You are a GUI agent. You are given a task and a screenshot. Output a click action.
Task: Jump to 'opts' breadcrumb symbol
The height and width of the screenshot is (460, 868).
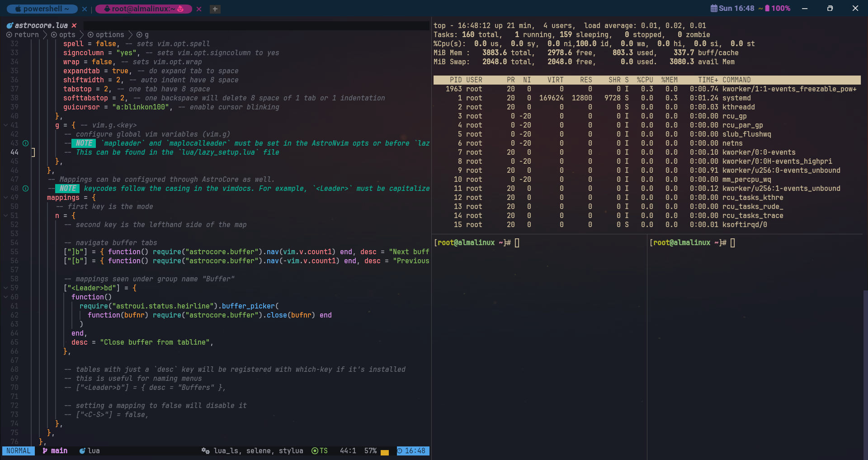point(63,34)
